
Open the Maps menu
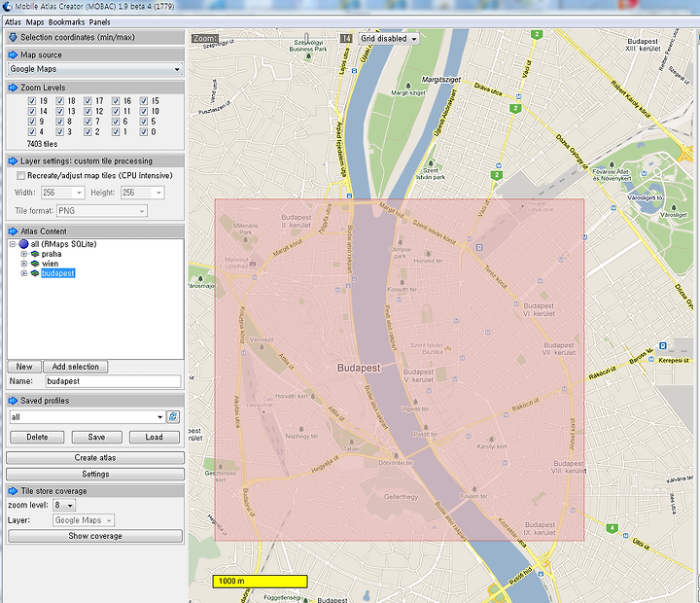tap(35, 22)
